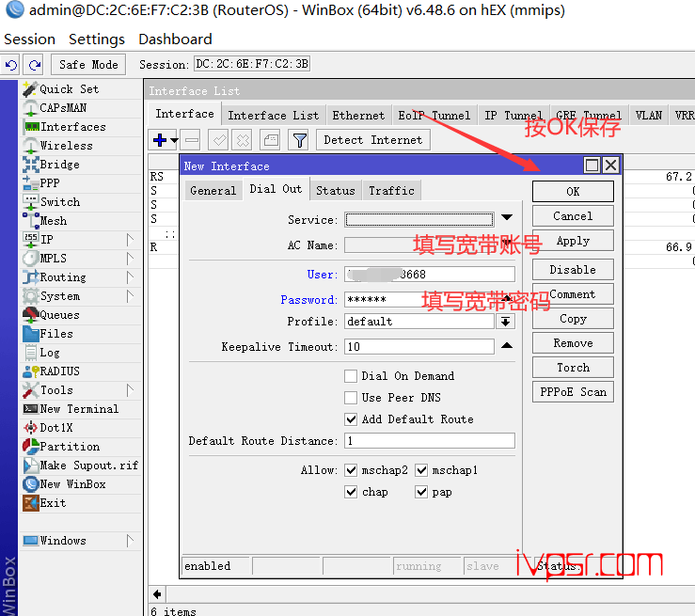Switch to Ethernet tab
Viewport: 695px width, 616px height.
point(358,116)
